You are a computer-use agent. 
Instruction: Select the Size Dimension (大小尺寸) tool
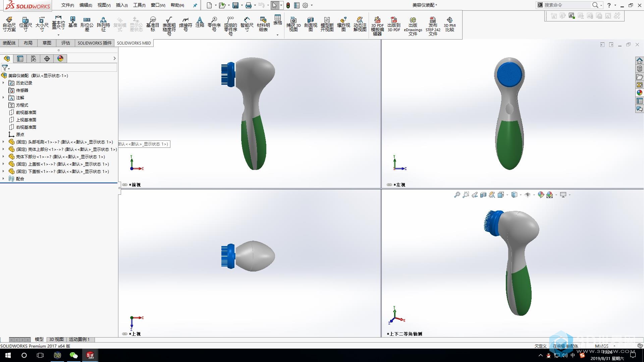[42, 24]
